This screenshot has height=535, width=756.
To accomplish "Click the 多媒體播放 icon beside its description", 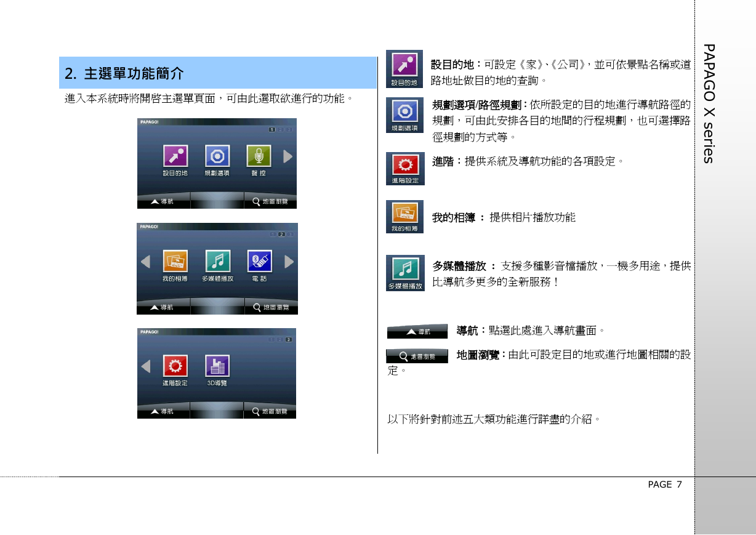I will [x=404, y=273].
